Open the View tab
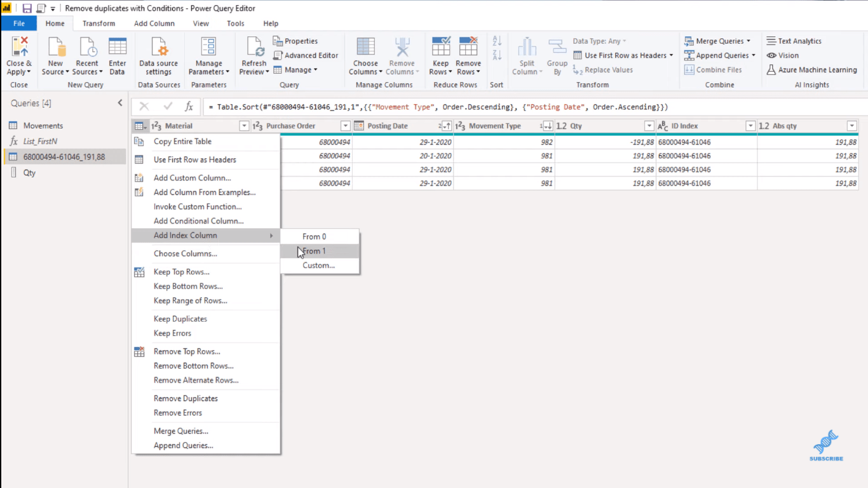This screenshot has height=488, width=868. [201, 24]
